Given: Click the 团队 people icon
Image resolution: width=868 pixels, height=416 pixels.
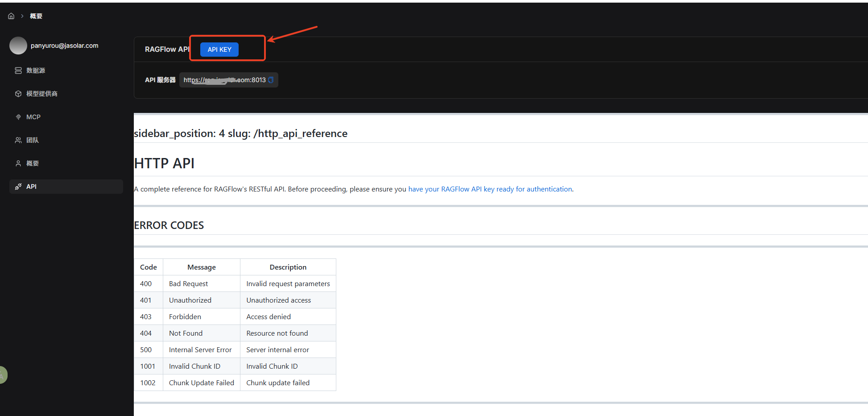Looking at the screenshot, I should [x=18, y=140].
